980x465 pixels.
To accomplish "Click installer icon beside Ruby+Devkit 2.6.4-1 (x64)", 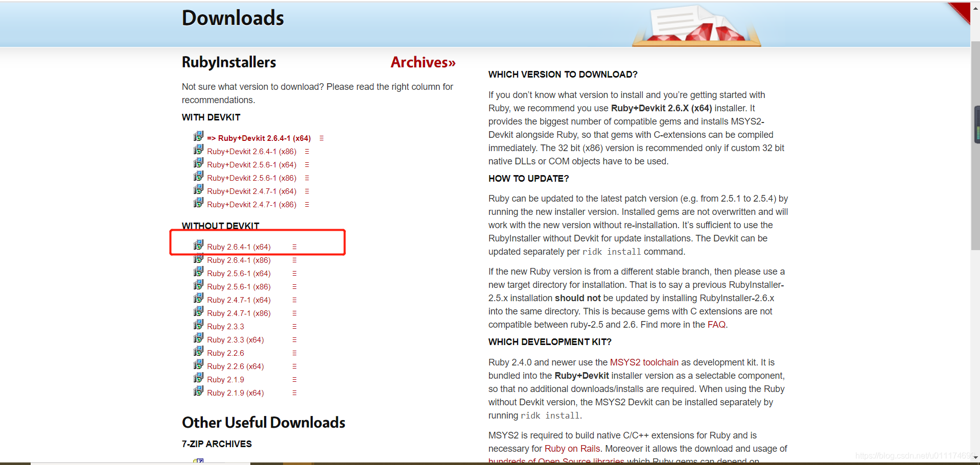I will point(198,136).
